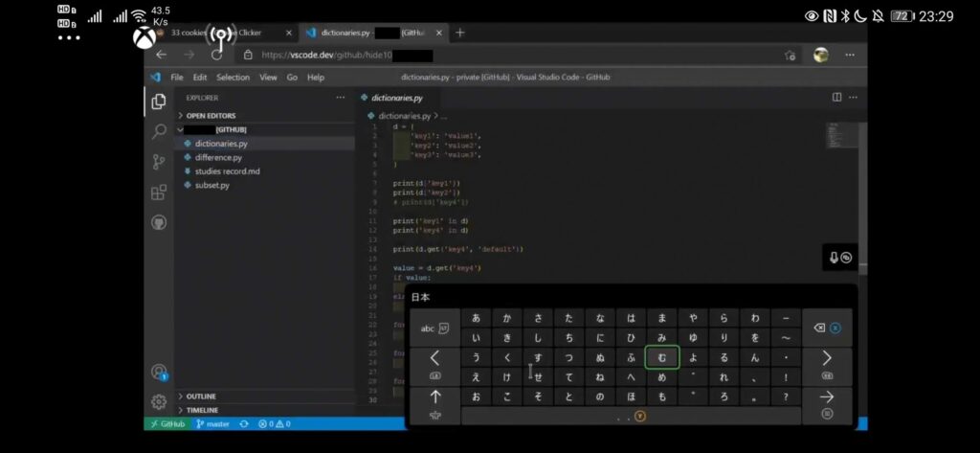980x453 pixels.
Task: Open the Accounts menu with badge
Action: point(160,373)
